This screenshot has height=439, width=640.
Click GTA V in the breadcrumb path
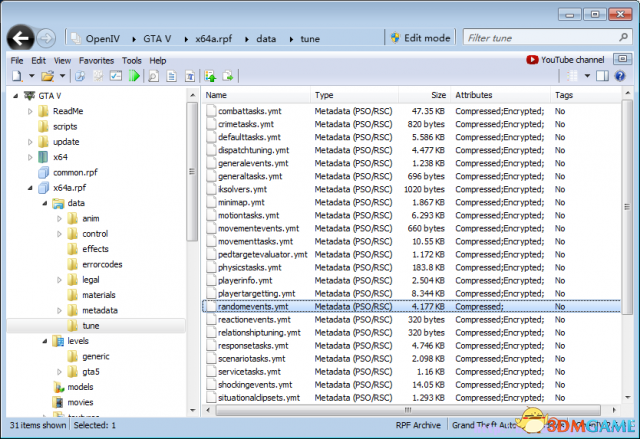157,39
